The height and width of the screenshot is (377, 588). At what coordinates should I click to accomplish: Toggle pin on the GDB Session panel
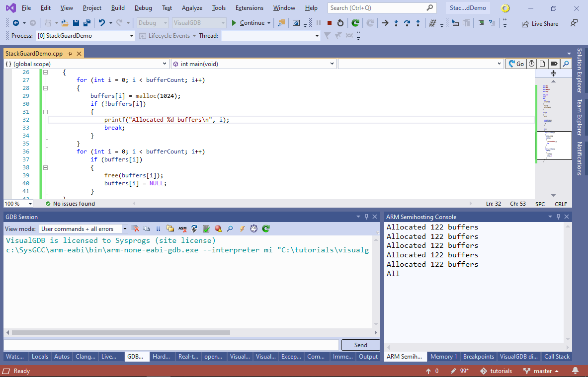coord(367,217)
